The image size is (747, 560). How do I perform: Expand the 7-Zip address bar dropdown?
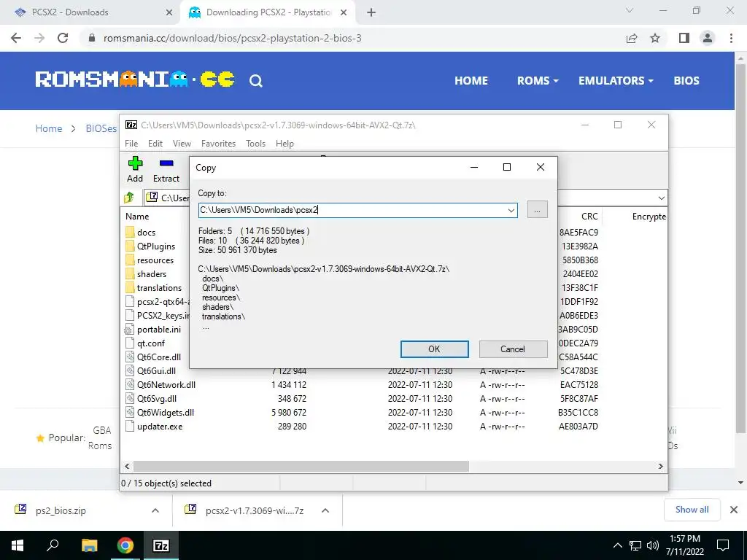coord(661,198)
